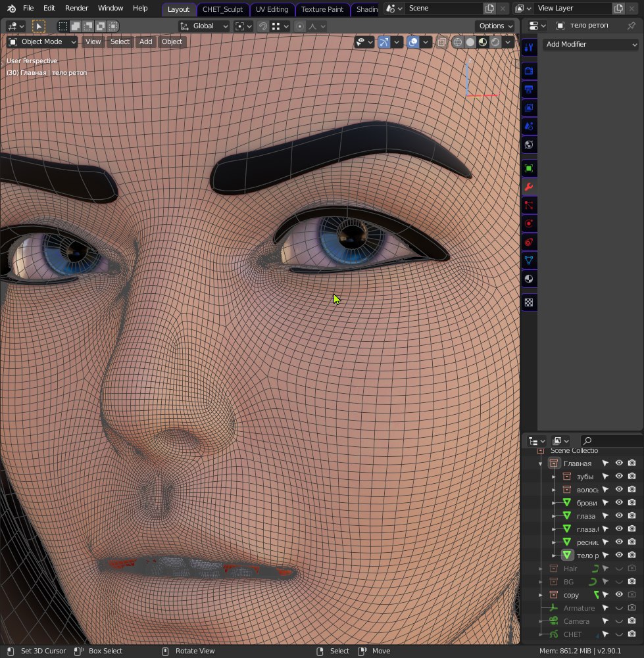Open the Physics properties tab
Image resolution: width=644 pixels, height=658 pixels.
(529, 223)
